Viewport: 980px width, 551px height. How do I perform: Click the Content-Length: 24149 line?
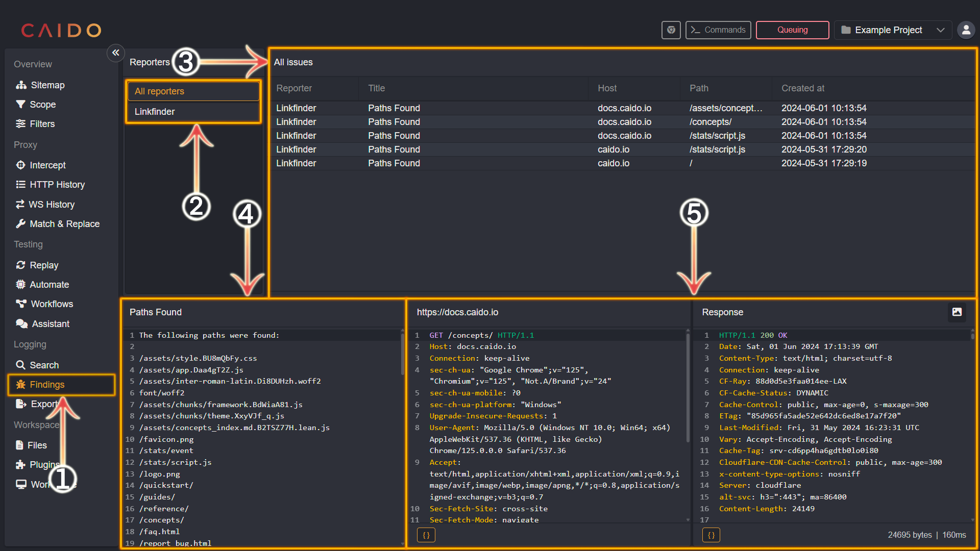point(767,509)
